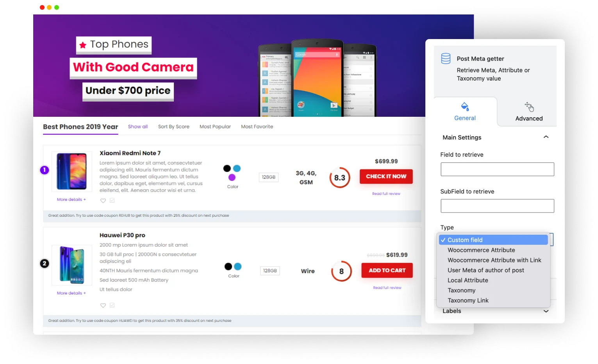Toggle compare checkbox for Hauwei P30 pro
The width and height of the screenshot is (598, 364).
point(112,305)
